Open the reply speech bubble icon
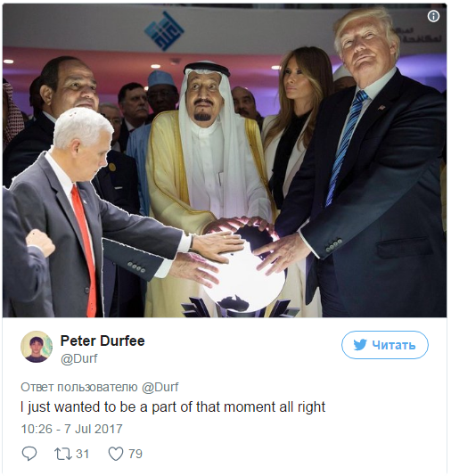 click(29, 454)
